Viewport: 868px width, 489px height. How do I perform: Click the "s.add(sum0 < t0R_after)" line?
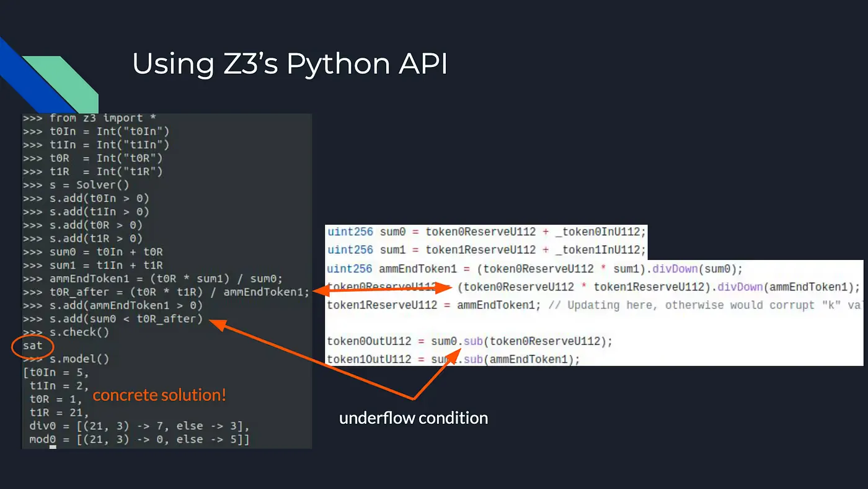[x=113, y=319]
